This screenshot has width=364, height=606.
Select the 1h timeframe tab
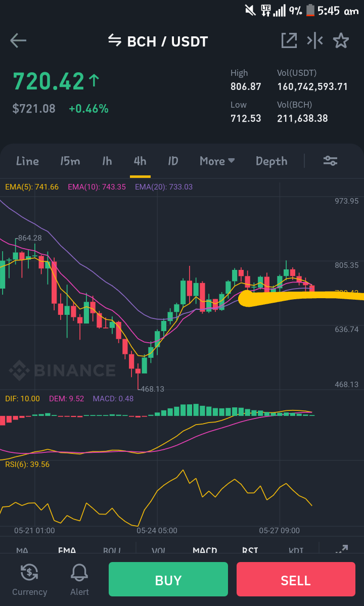107,161
